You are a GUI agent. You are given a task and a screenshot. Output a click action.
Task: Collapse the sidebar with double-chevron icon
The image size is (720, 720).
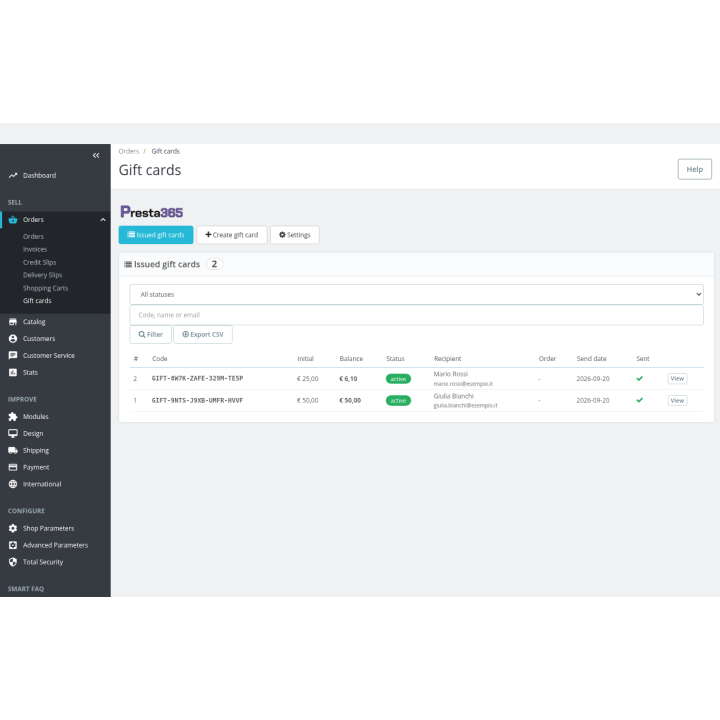pyautogui.click(x=96, y=155)
